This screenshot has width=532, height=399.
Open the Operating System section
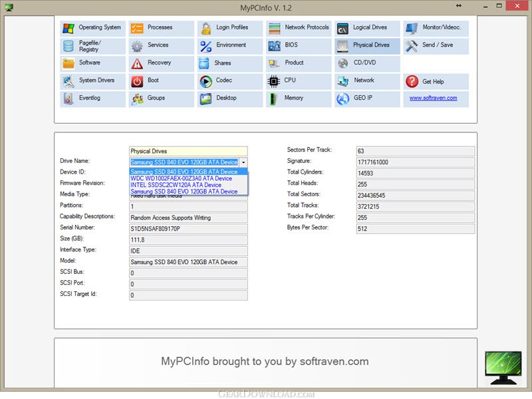click(x=93, y=29)
